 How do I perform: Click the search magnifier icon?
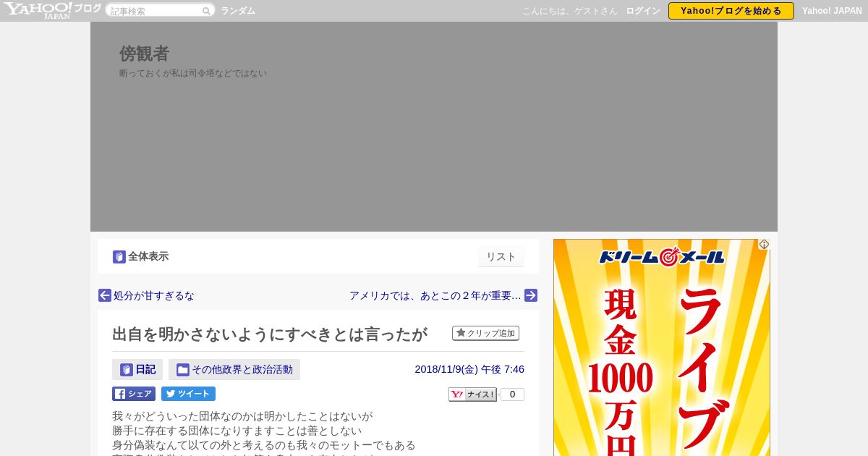pos(206,11)
